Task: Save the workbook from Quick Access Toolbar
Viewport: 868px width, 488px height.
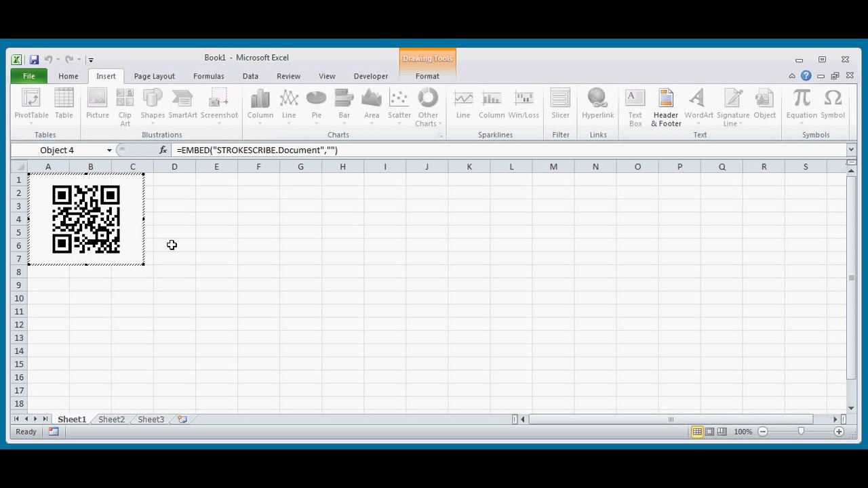Action: pyautogui.click(x=34, y=60)
